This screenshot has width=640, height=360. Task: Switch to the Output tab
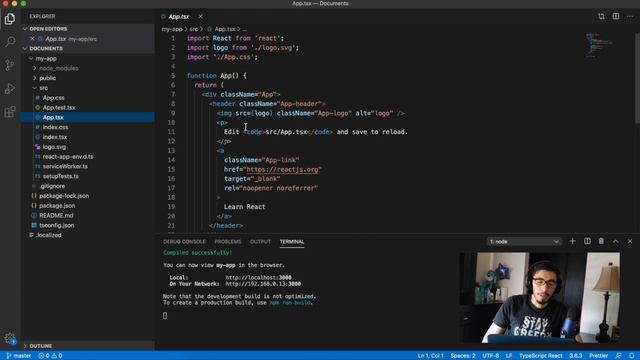click(x=260, y=242)
